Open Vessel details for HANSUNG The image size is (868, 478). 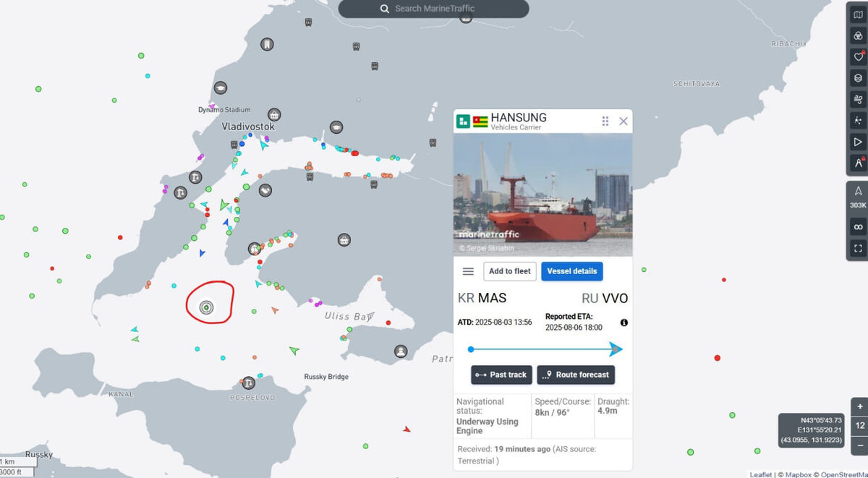572,271
